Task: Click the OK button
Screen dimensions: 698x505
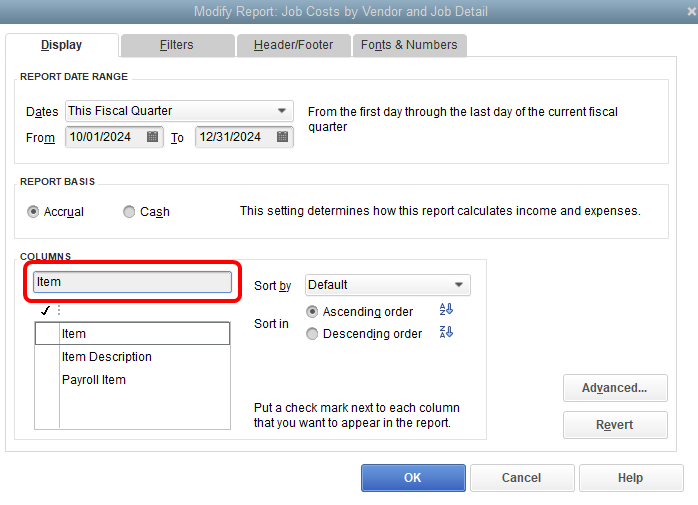Action: [x=413, y=478]
